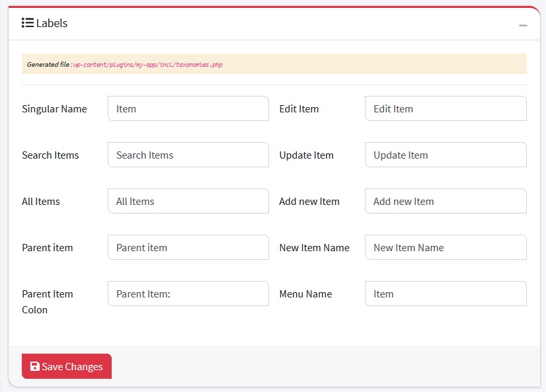Click the Parent item text field
Screen dimensions: 546x392
click(188, 247)
